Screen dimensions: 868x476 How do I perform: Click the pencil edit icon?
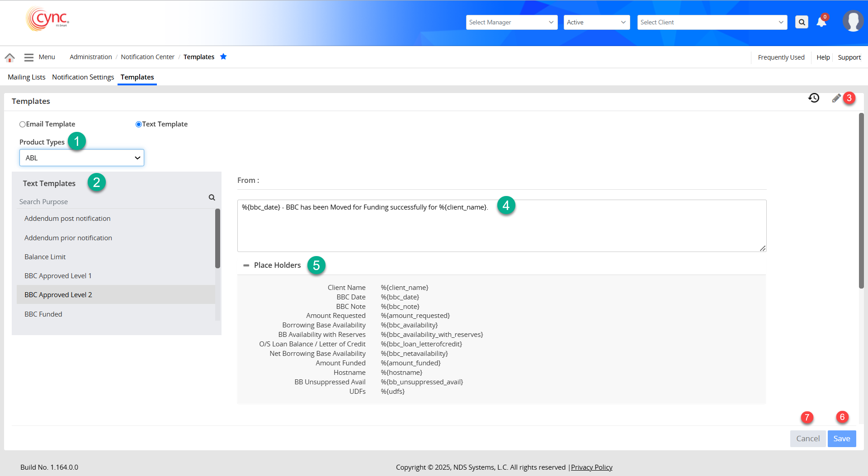click(836, 98)
